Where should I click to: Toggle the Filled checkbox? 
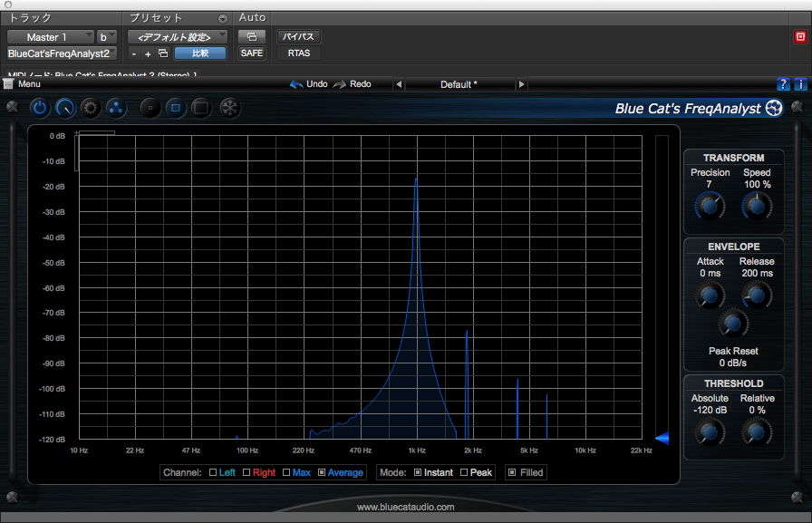pos(512,472)
